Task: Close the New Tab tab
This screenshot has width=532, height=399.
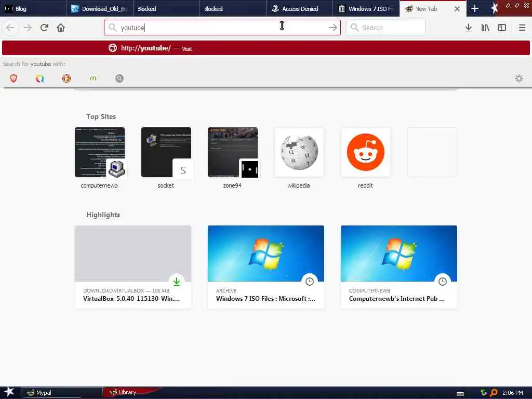Action: tap(457, 9)
